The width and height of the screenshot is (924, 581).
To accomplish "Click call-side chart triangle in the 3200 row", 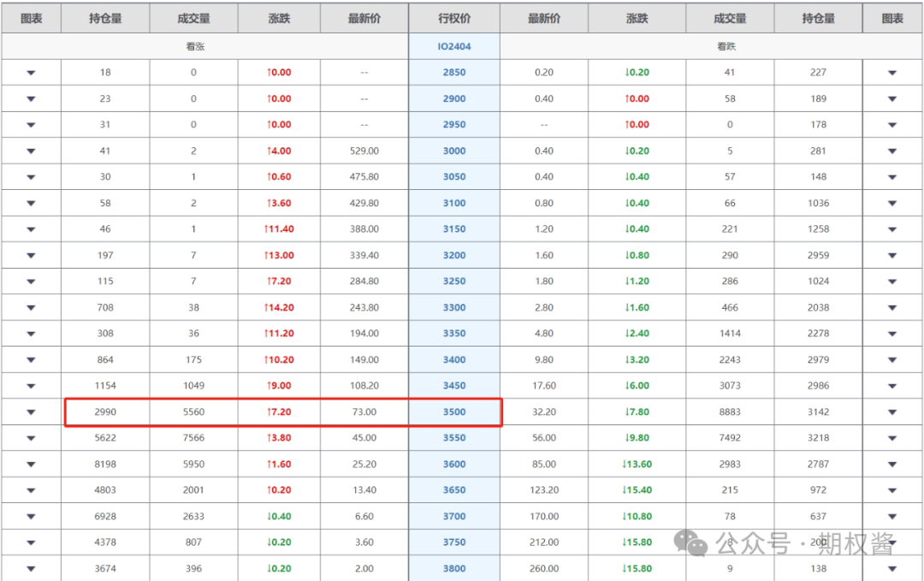I will point(31,256).
